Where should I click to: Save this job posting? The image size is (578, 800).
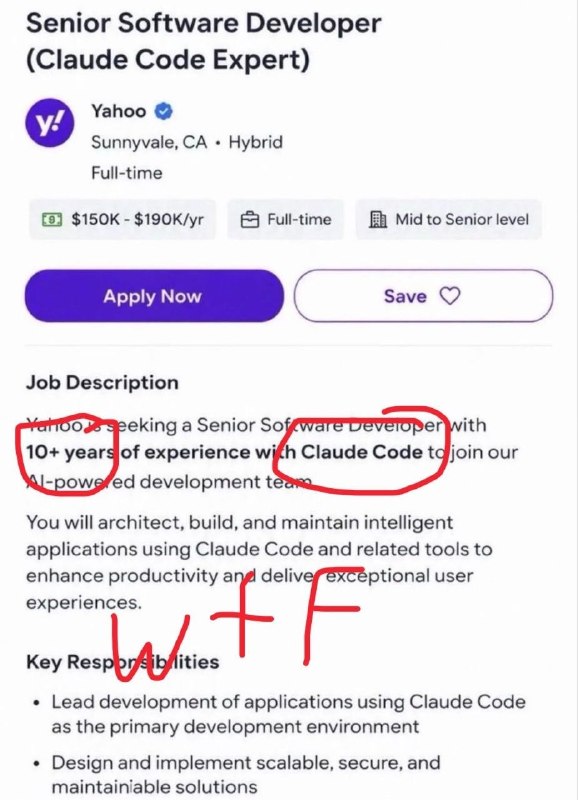pos(423,296)
